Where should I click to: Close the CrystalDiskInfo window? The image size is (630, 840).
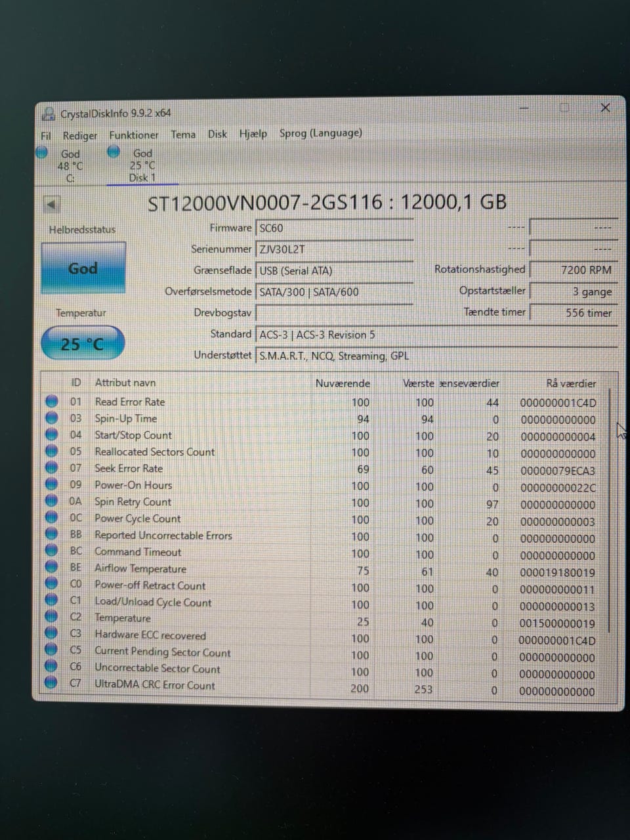point(605,108)
